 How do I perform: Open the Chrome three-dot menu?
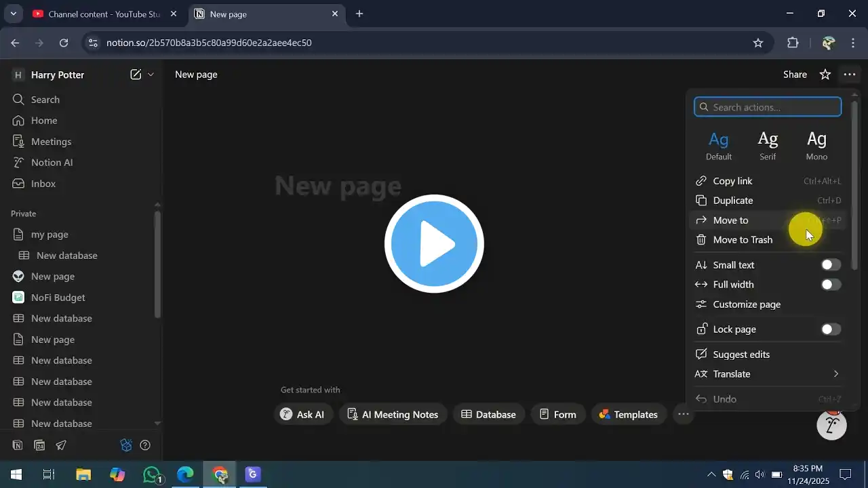pos(853,43)
